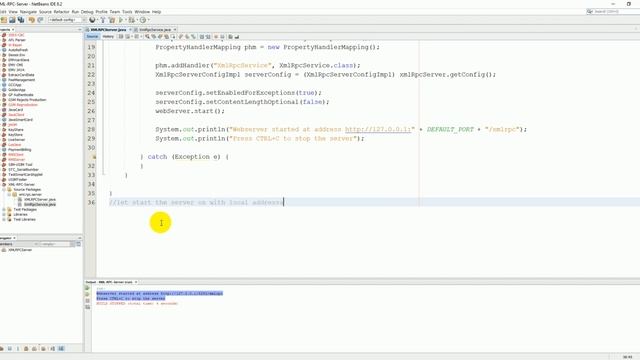Click the Re-run icon in Output panel
Screen dimensions: 640x360
pos(87,288)
